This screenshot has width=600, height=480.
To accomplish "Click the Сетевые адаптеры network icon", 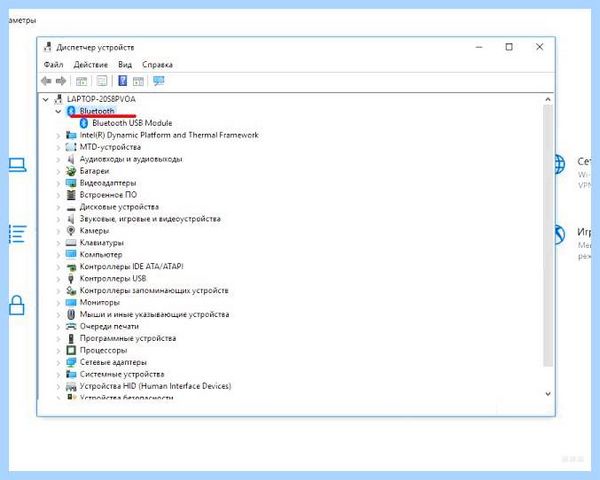I will 71,362.
